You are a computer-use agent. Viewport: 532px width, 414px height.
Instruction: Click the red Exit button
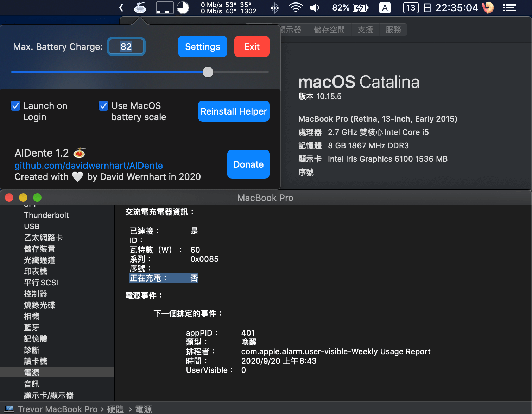pos(252,46)
